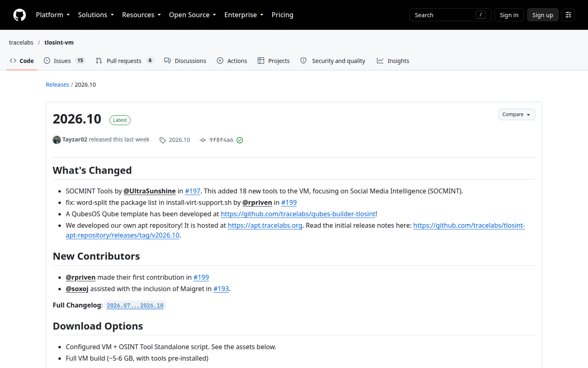Image resolution: width=588 pixels, height=368 pixels.
Task: Expand the Open Source dropdown menu
Action: coord(192,15)
